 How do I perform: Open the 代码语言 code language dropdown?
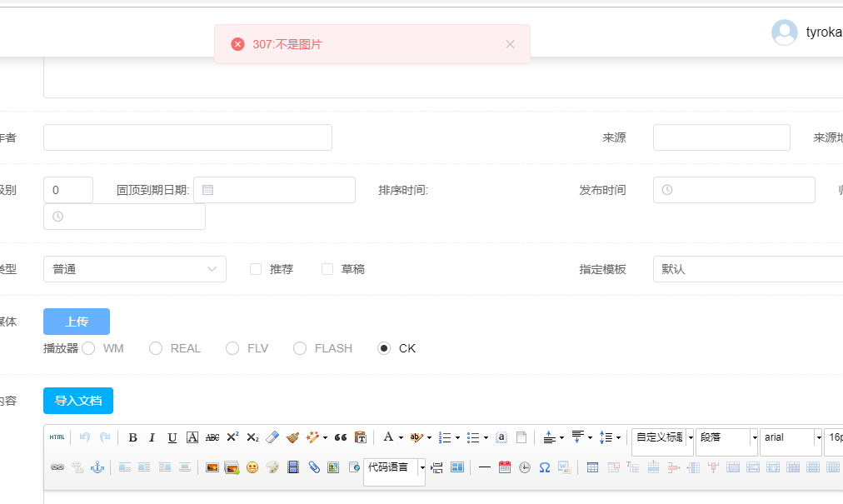click(421, 467)
